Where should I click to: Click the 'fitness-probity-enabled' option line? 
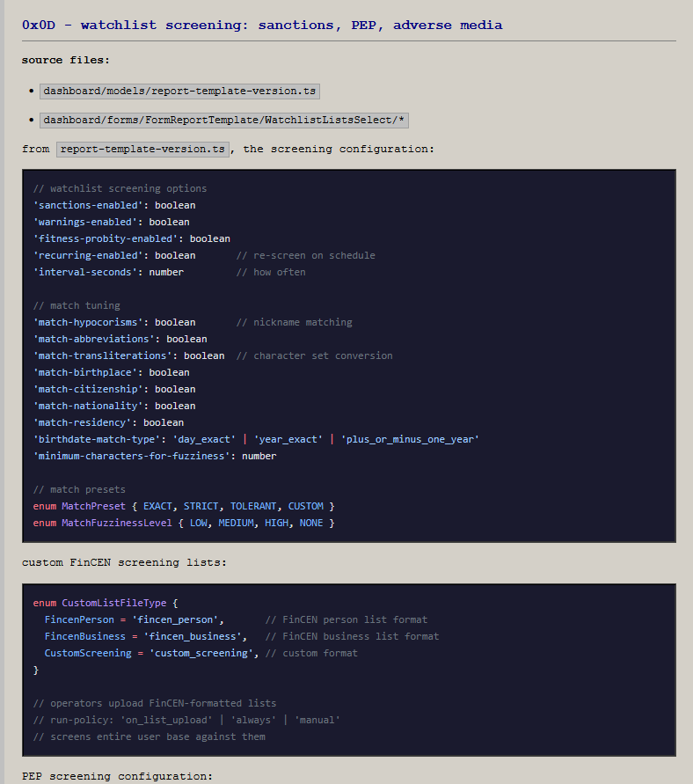click(132, 238)
